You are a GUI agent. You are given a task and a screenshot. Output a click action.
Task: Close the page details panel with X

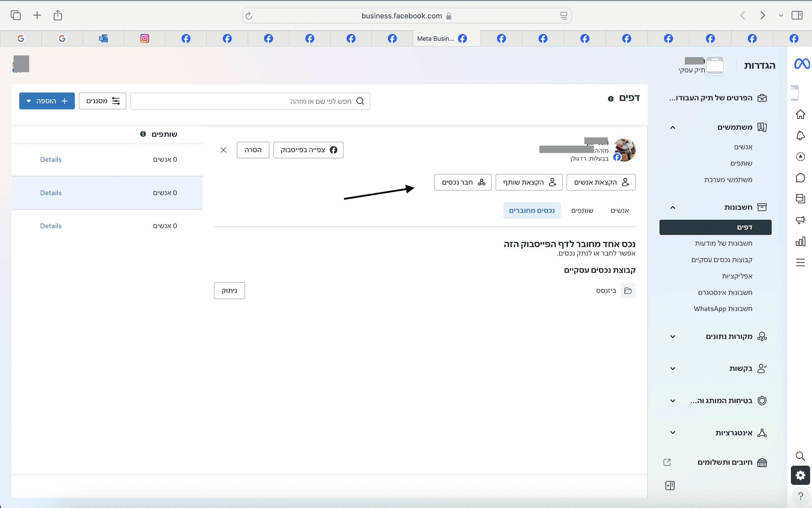223,150
